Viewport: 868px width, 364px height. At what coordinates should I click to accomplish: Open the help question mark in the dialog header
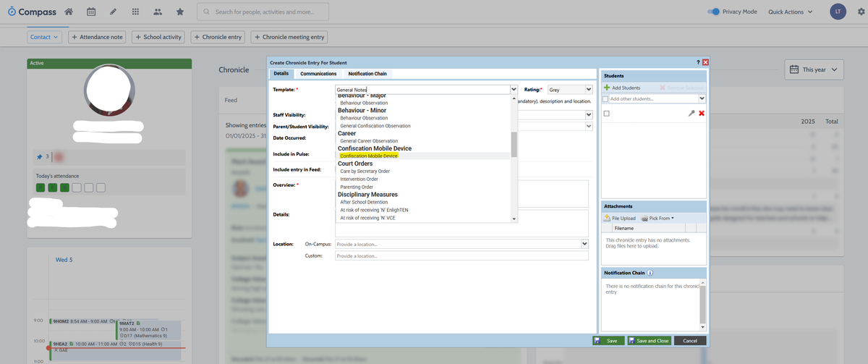coord(698,63)
